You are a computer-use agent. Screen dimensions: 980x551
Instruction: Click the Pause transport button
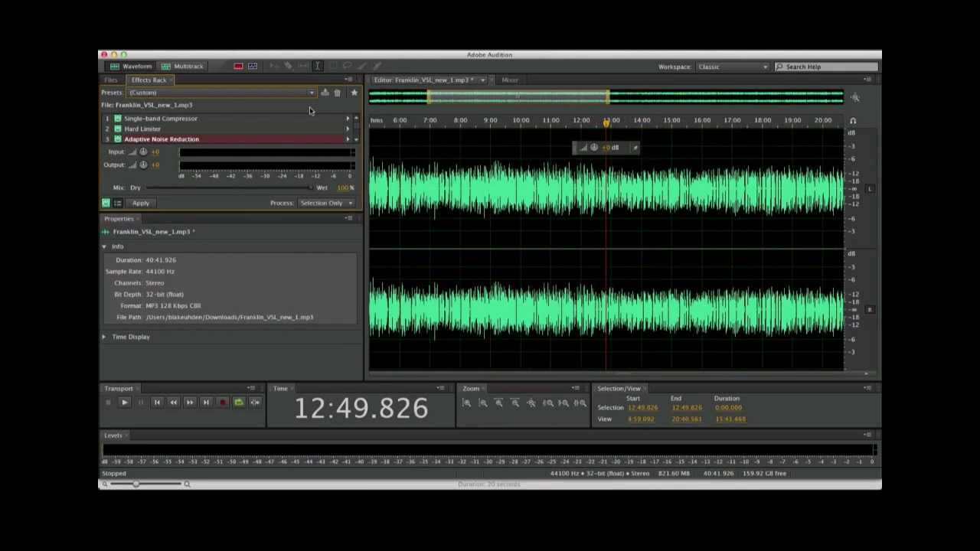click(141, 403)
